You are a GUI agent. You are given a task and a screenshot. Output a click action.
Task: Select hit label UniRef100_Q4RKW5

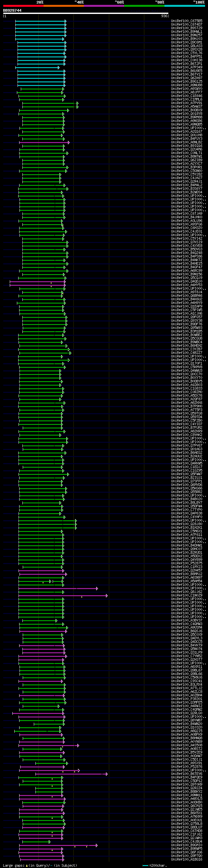[187, 463]
